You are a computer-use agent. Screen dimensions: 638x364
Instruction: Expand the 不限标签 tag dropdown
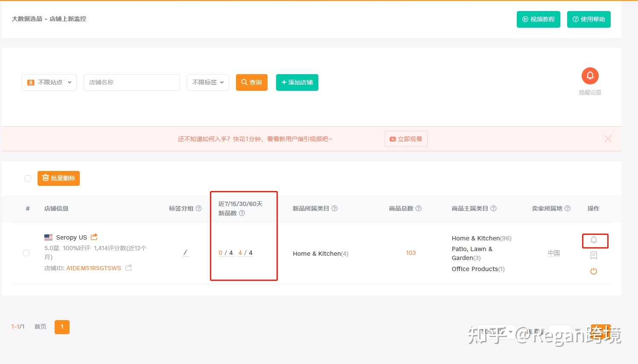click(x=208, y=82)
